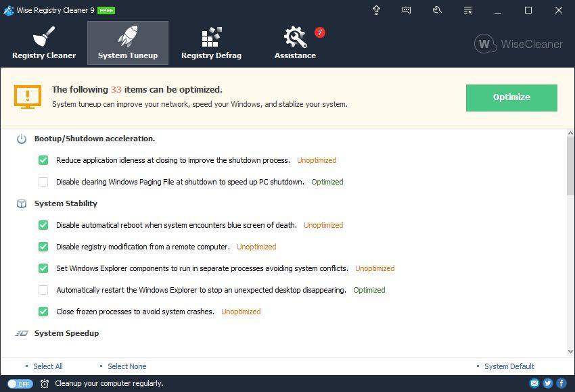Click the System Default link

(509, 366)
